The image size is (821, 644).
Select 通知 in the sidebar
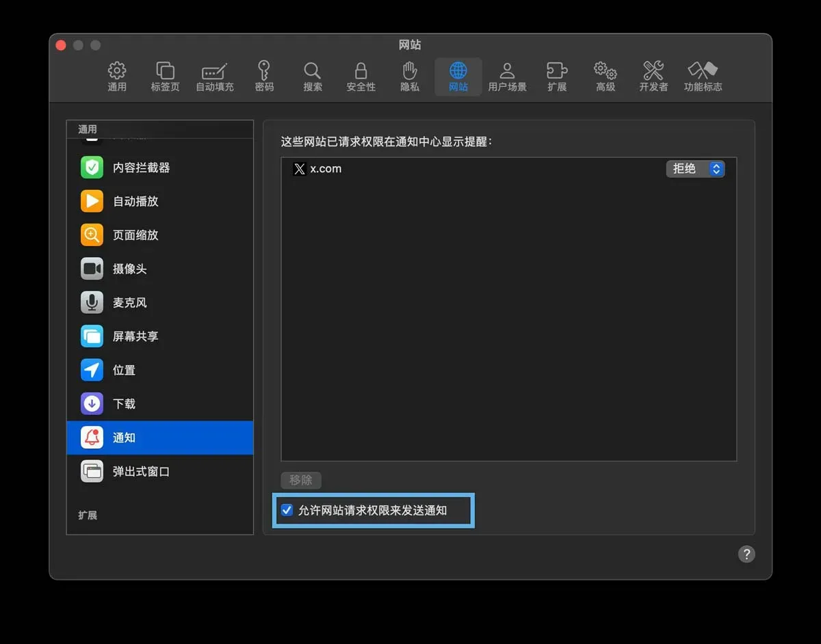tap(160, 438)
